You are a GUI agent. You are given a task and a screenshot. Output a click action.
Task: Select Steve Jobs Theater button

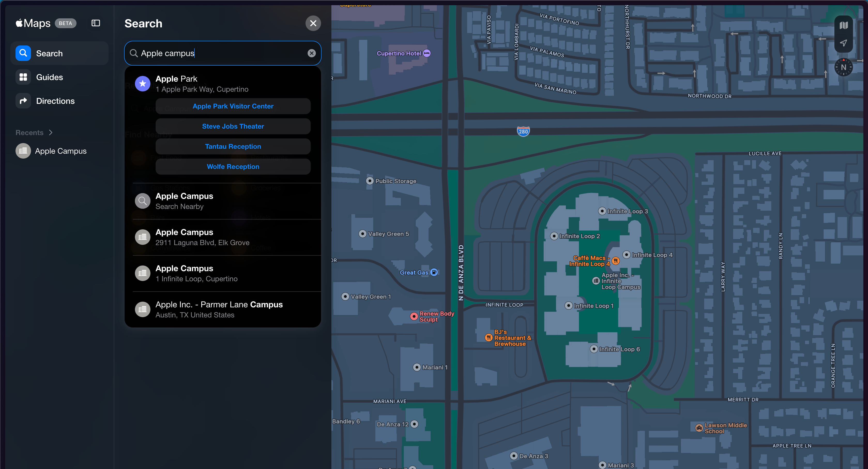[233, 126]
